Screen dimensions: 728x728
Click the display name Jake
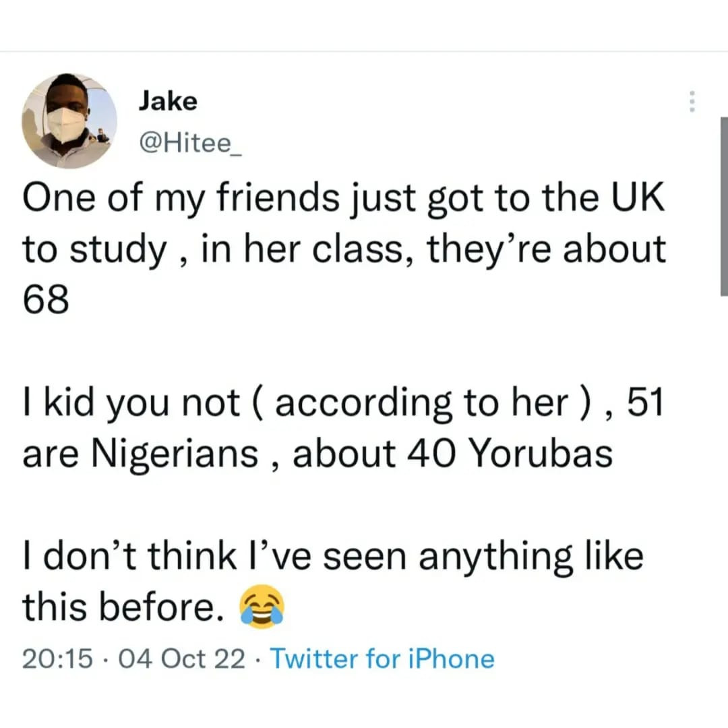(x=168, y=101)
